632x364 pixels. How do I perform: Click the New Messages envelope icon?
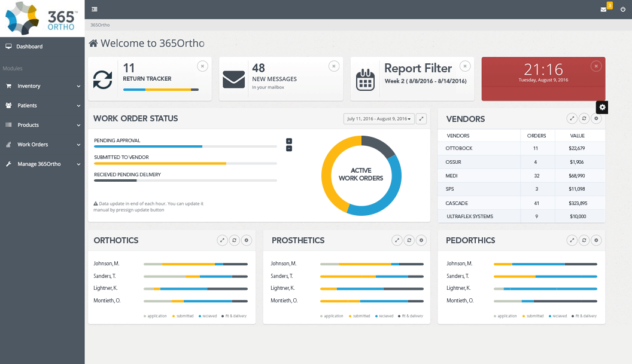pyautogui.click(x=234, y=79)
